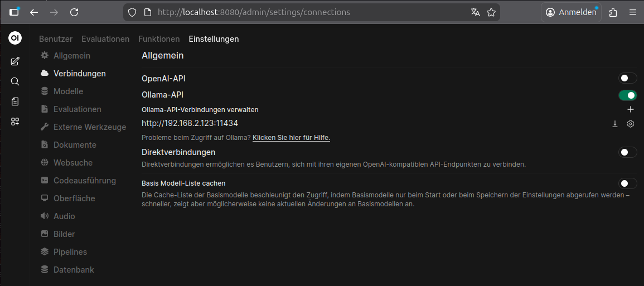The height and width of the screenshot is (286, 644).
Task: Start a new chat with the pencil icon
Action: click(x=15, y=61)
